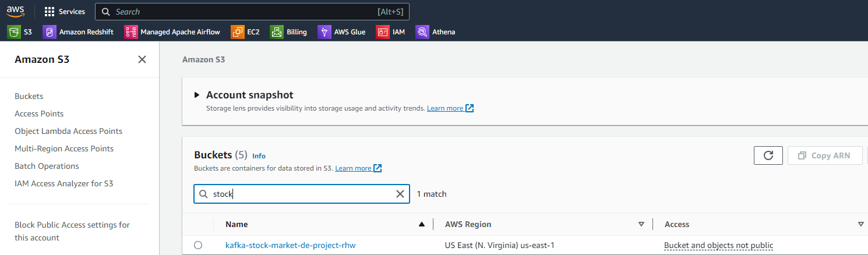Open the kafka-stock-market-de-project-rhw bucket link
The image size is (868, 255).
(290, 245)
